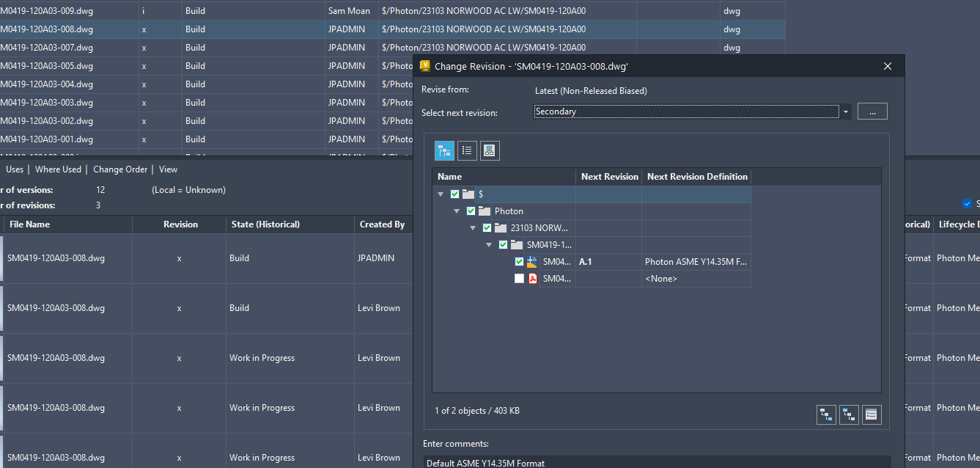Select the $ root row in tree
980x468 pixels.
(x=592, y=194)
